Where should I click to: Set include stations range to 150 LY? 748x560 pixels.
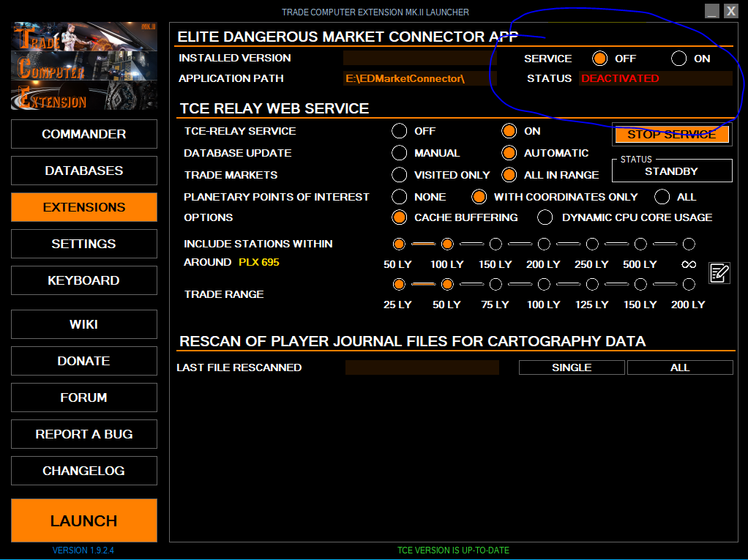click(x=495, y=244)
